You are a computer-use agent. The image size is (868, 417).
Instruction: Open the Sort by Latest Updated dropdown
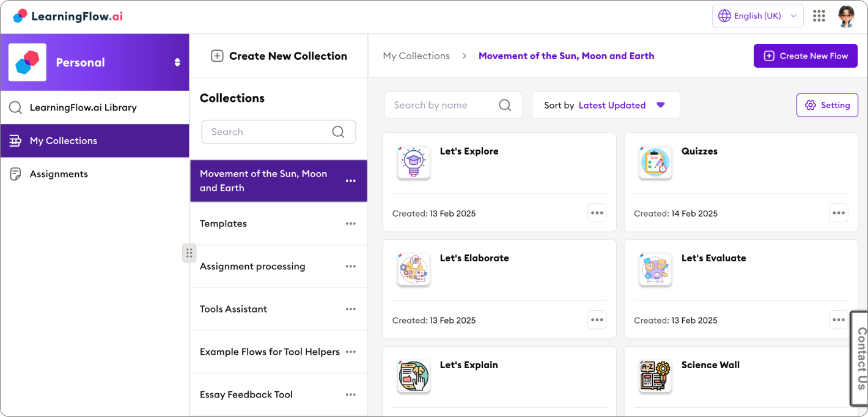point(606,105)
